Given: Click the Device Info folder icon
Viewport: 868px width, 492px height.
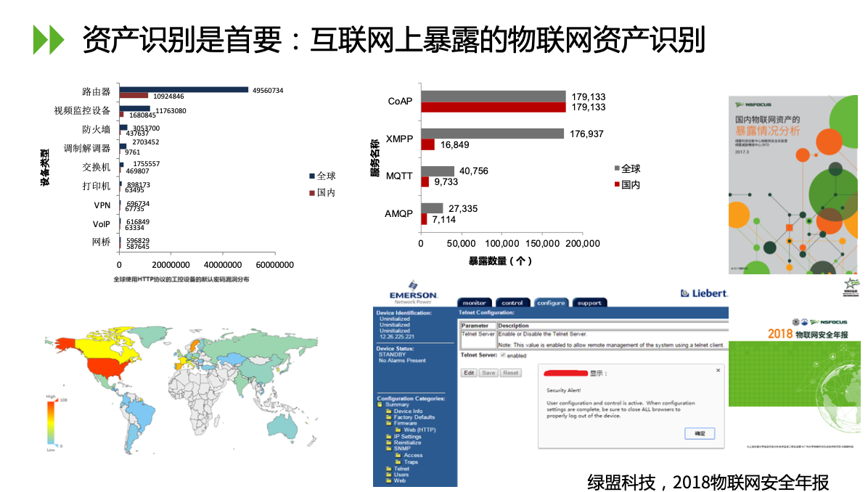Looking at the screenshot, I should click(x=388, y=411).
